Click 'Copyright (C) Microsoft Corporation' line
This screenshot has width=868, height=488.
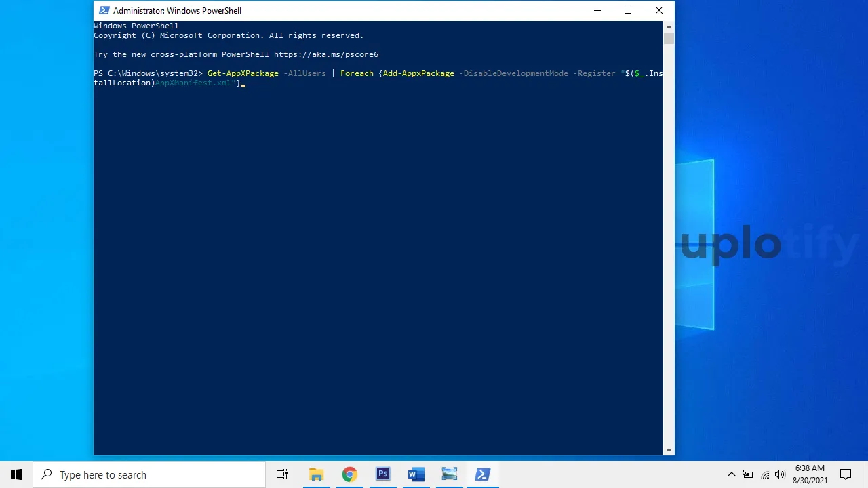click(x=229, y=35)
